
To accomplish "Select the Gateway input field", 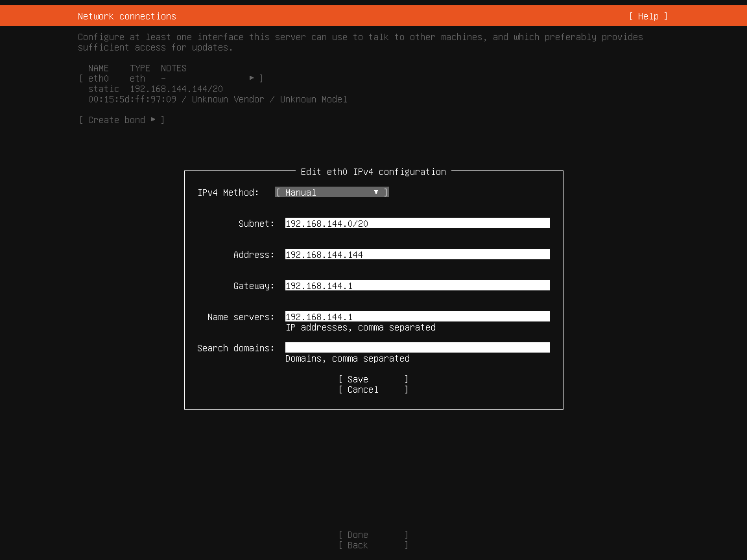I will click(x=417, y=286).
